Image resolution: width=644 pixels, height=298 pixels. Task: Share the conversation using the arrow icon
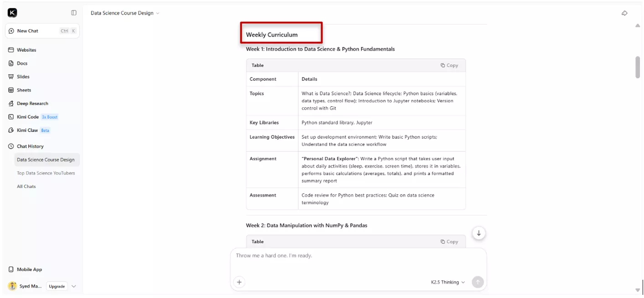(x=624, y=13)
